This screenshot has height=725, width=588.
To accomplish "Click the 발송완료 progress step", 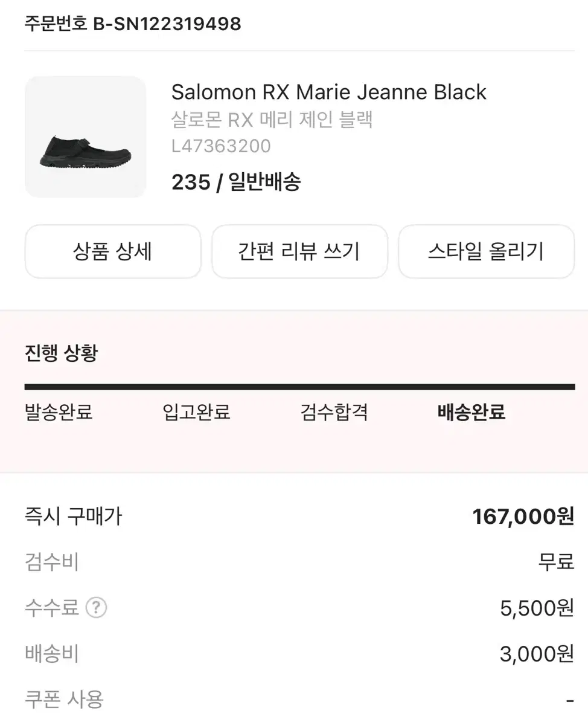I will 59,413.
